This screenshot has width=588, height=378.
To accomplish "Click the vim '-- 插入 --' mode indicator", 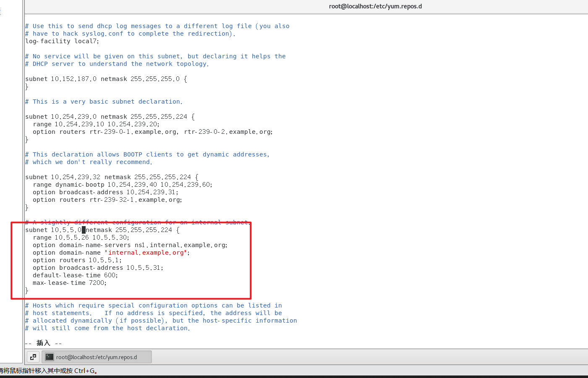I will coord(43,343).
